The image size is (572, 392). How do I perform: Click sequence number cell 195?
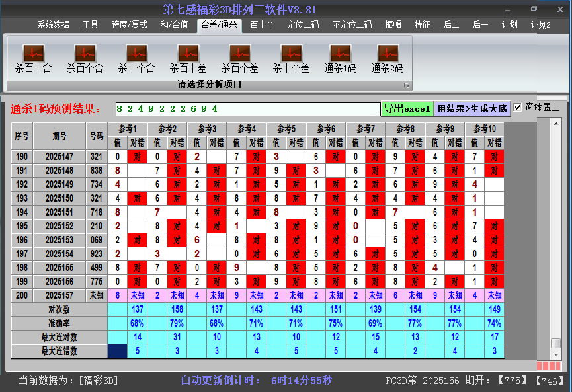point(22,226)
